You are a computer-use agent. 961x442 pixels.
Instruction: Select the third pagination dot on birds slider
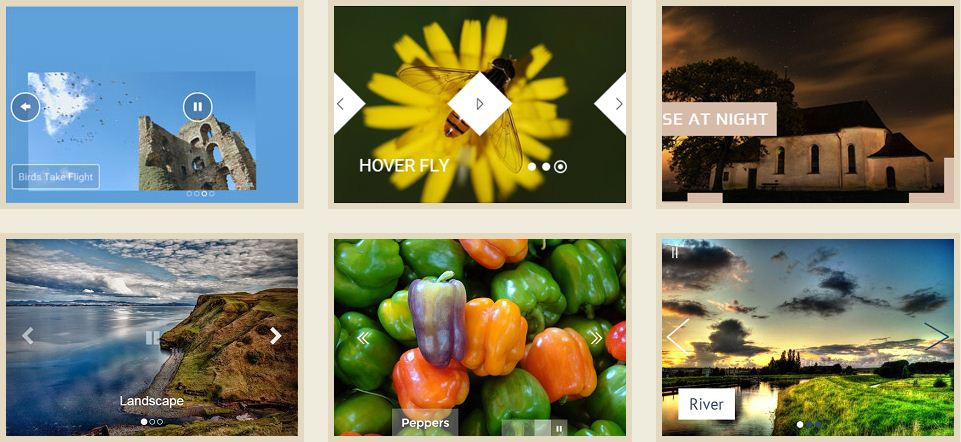204,194
